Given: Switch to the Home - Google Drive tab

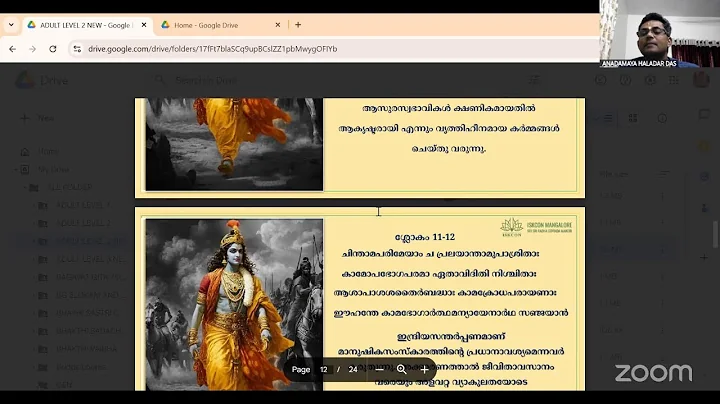Looking at the screenshot, I should pos(221,25).
